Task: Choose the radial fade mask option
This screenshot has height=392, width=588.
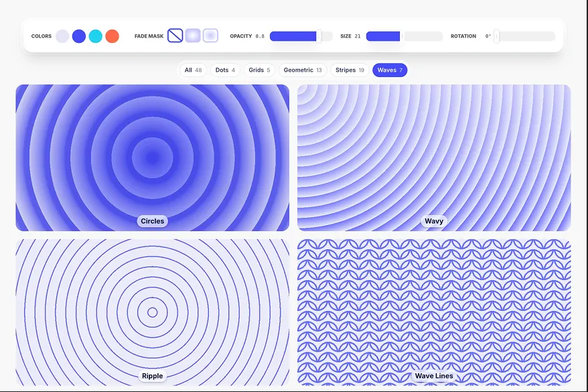Action: click(193, 36)
